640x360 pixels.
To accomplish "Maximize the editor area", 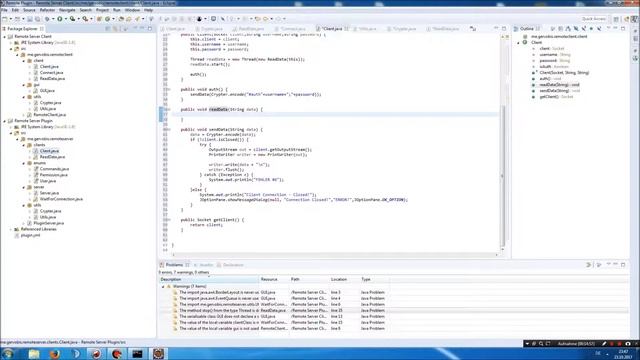I will tap(504, 29).
